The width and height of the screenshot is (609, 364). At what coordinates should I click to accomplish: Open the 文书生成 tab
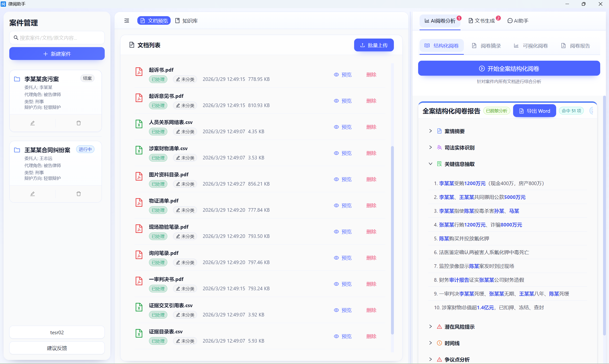[481, 21]
